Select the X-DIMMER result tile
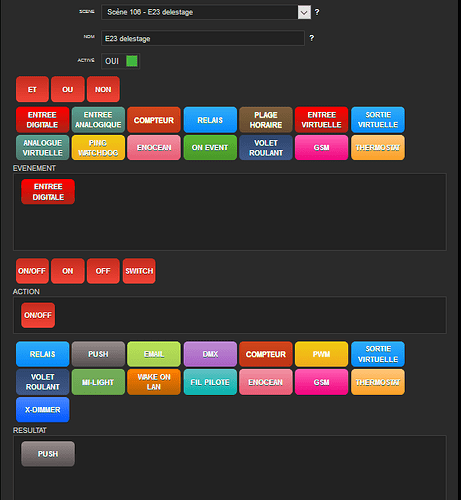The image size is (461, 500). click(42, 410)
